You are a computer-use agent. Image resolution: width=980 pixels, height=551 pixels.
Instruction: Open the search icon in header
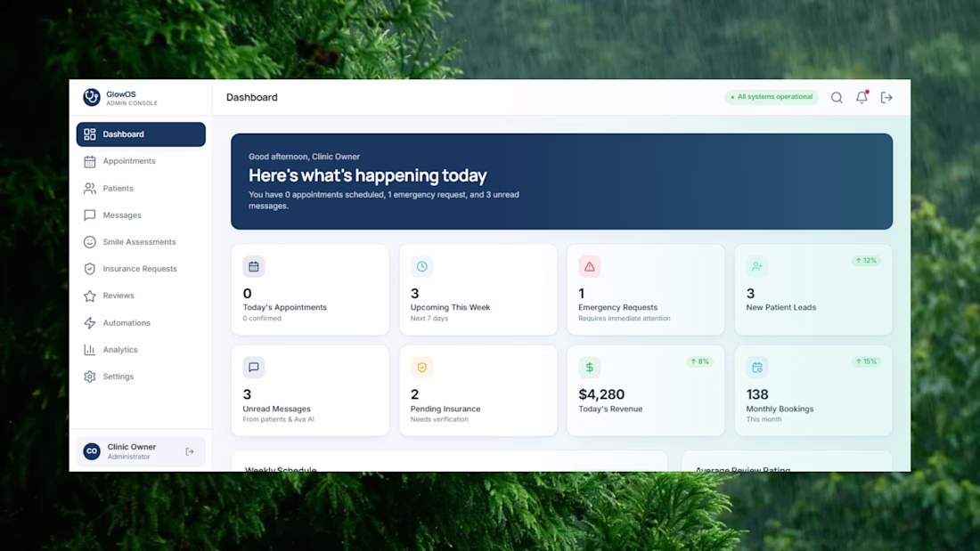(x=837, y=97)
